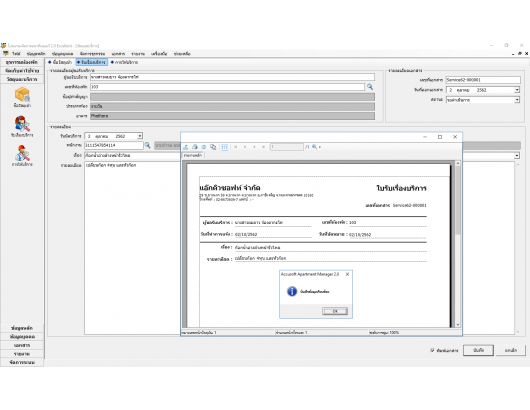Select the highlighted middle radio option

coord(91,62)
